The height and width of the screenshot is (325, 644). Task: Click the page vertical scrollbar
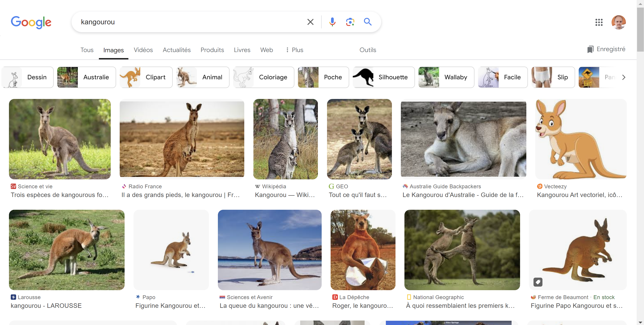pyautogui.click(x=640, y=29)
